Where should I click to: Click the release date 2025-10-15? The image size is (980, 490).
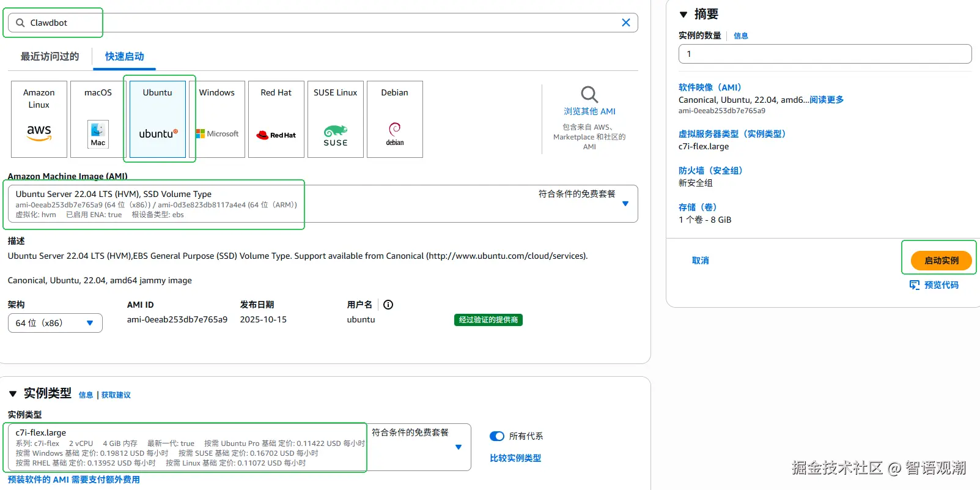tap(263, 319)
